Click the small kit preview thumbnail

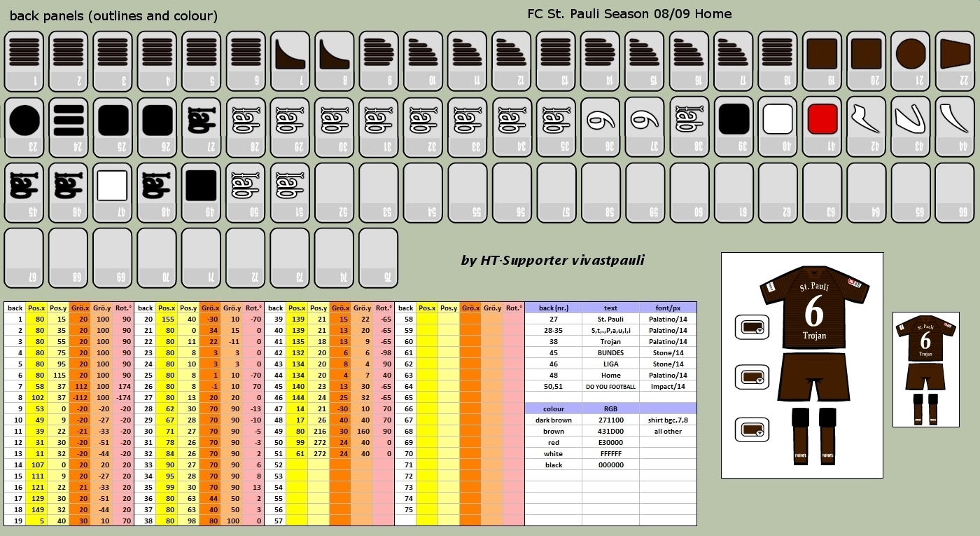(925, 370)
